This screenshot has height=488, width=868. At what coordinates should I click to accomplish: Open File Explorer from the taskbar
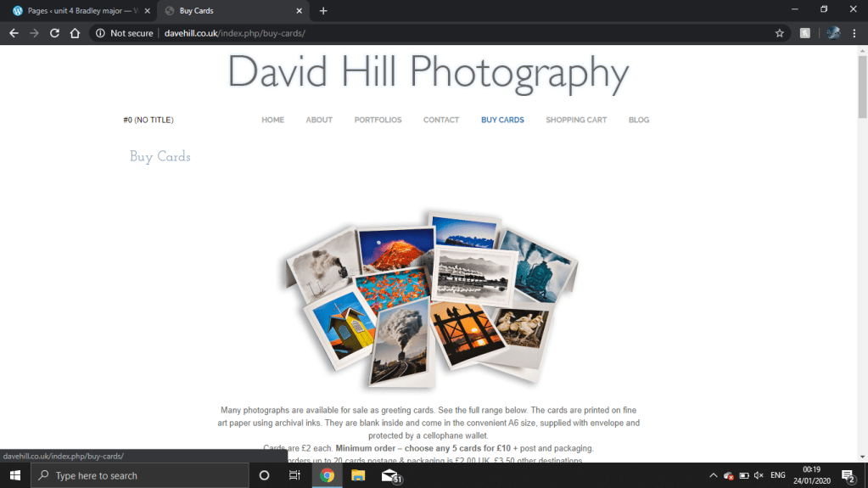pyautogui.click(x=358, y=476)
